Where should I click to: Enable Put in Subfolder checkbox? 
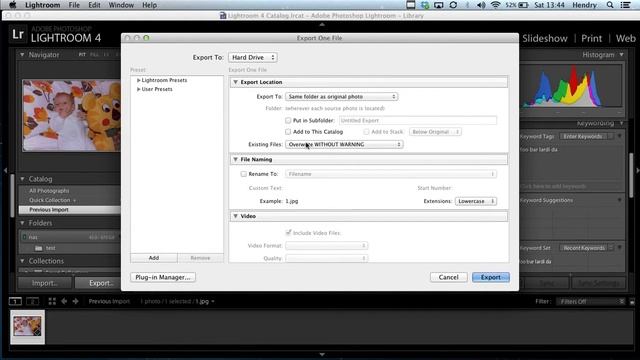[x=288, y=120]
